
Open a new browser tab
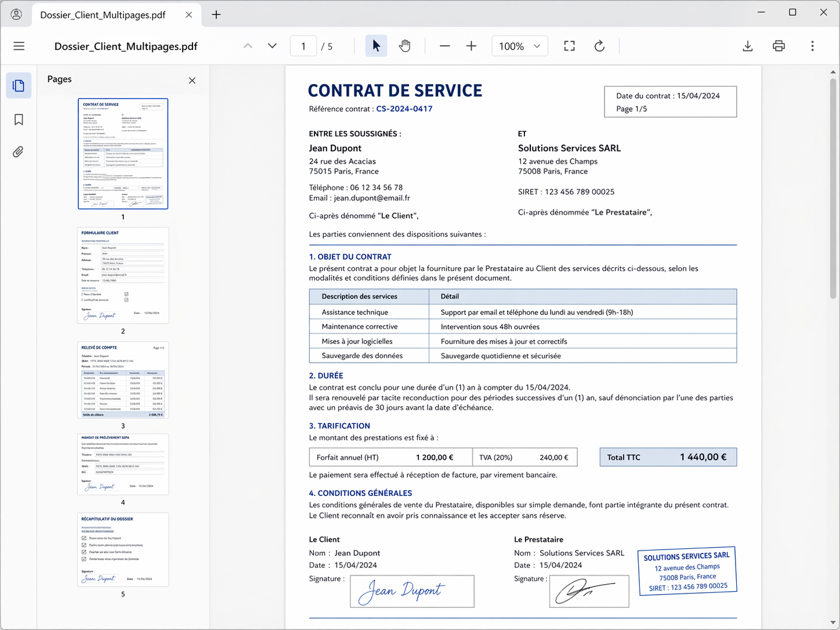coord(216,15)
